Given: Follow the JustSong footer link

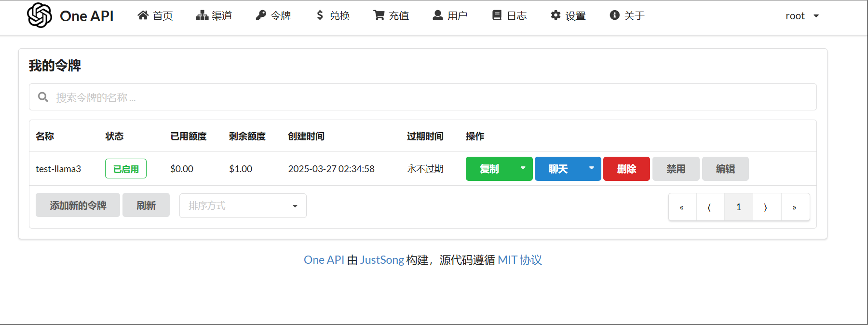Looking at the screenshot, I should coord(382,260).
